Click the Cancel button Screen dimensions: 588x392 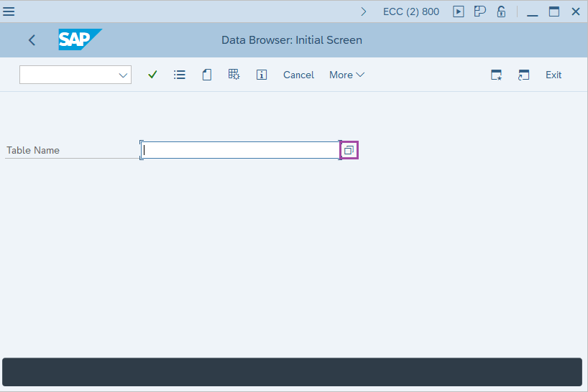point(298,75)
